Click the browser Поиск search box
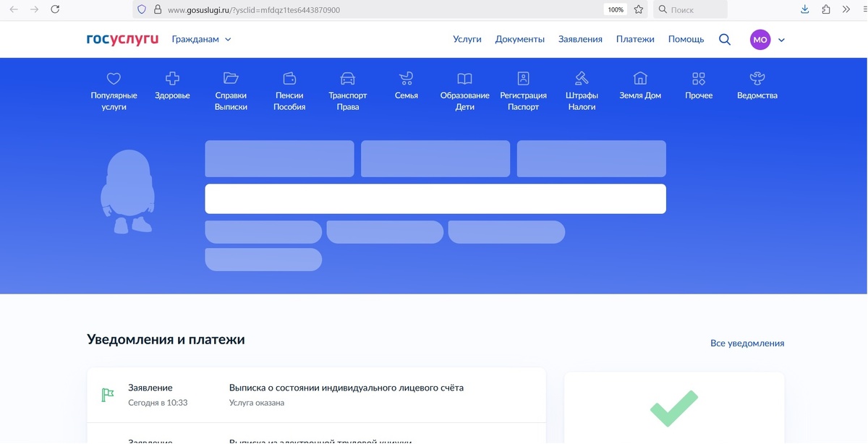The image size is (868, 444). point(690,10)
